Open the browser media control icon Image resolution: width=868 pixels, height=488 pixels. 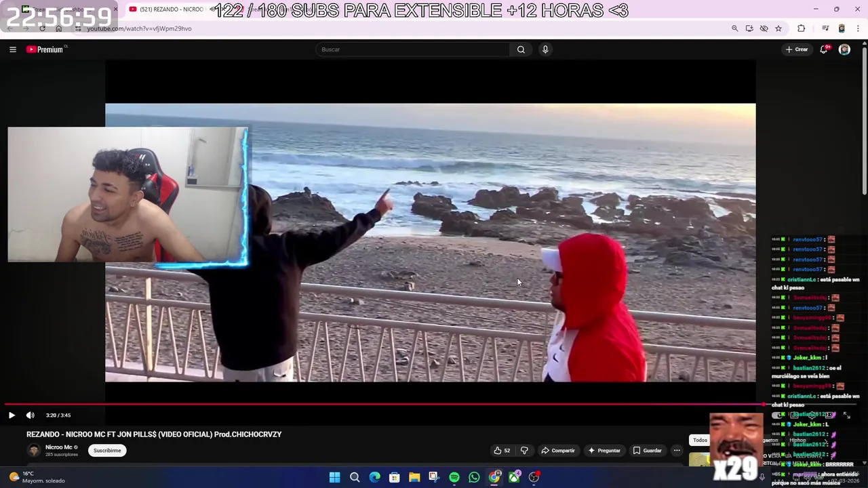(825, 28)
